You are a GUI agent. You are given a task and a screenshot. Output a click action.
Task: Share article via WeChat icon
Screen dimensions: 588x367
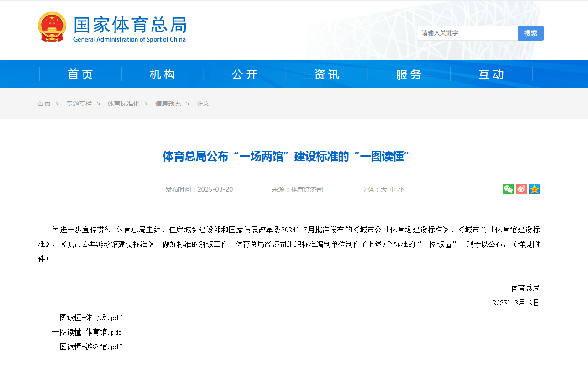pyautogui.click(x=508, y=189)
